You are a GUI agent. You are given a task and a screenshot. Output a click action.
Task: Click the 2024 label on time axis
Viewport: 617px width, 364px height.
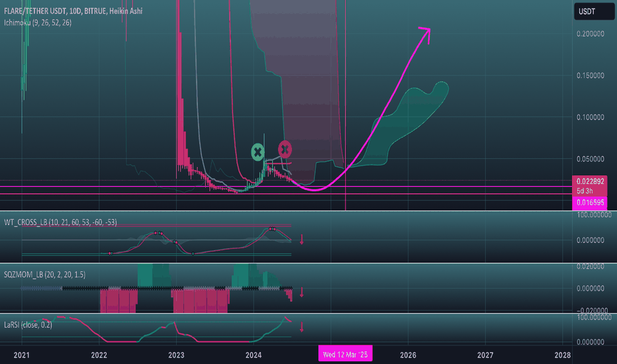(x=254, y=355)
